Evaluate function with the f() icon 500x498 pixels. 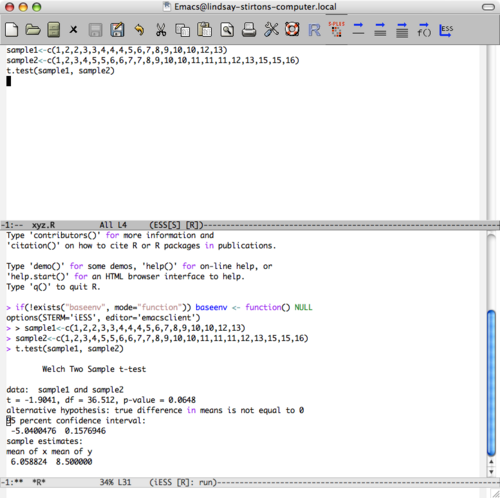[x=424, y=30]
